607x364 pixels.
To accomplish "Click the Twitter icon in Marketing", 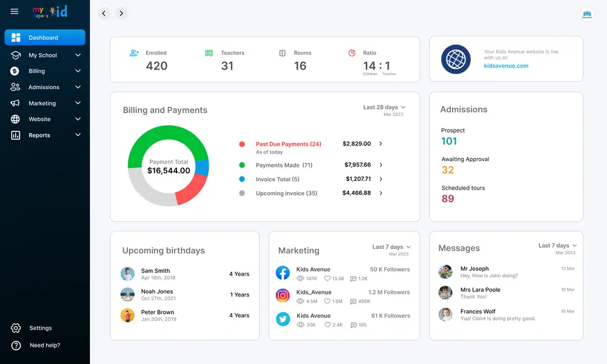I will click(283, 319).
